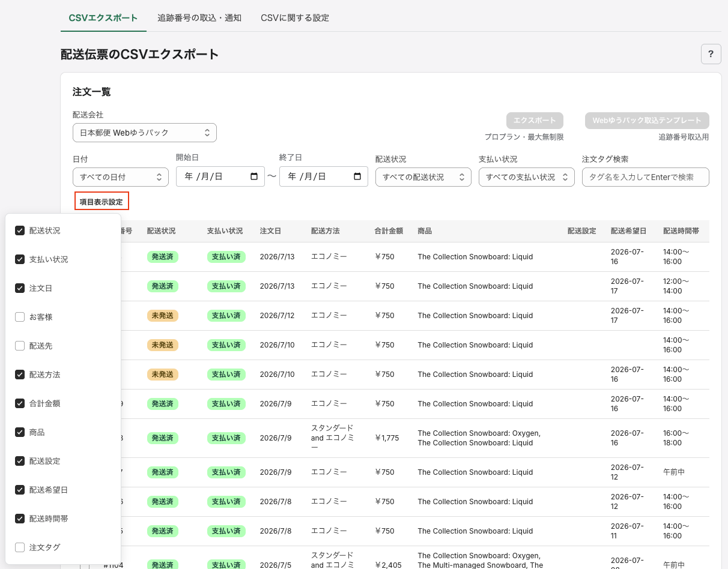Click the 配送設定 column header in the table
This screenshot has width=728, height=569.
(582, 231)
